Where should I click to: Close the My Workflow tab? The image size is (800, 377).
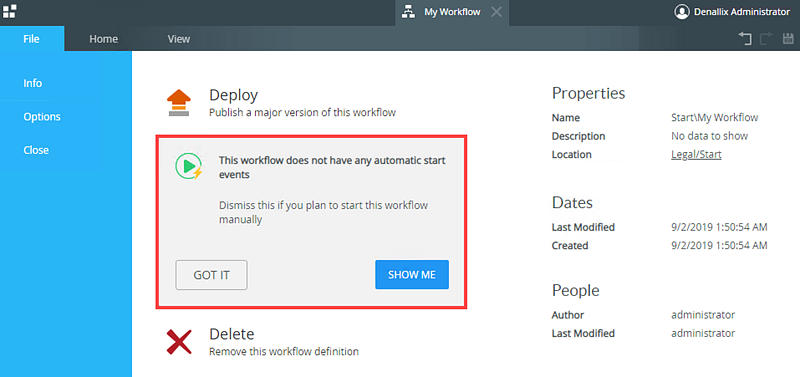click(x=496, y=12)
